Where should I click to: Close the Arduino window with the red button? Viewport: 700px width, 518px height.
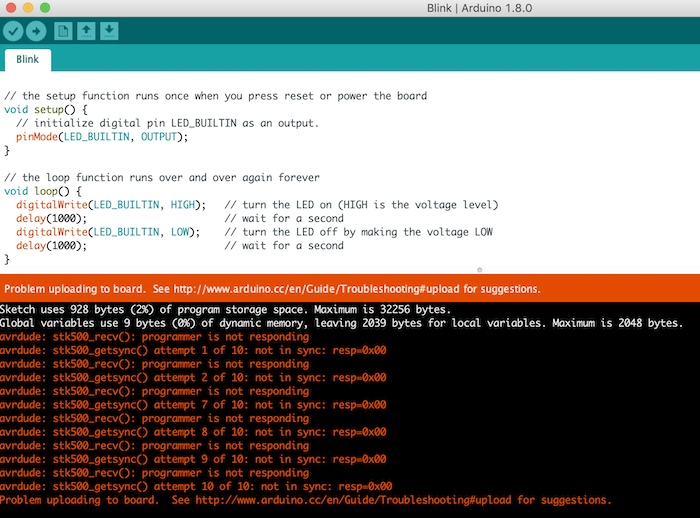(x=11, y=8)
